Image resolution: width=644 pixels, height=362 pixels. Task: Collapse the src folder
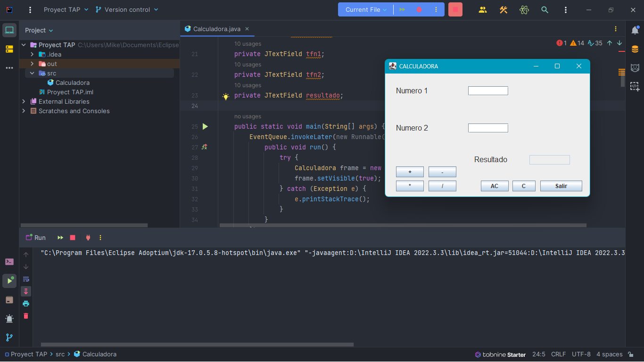click(32, 73)
